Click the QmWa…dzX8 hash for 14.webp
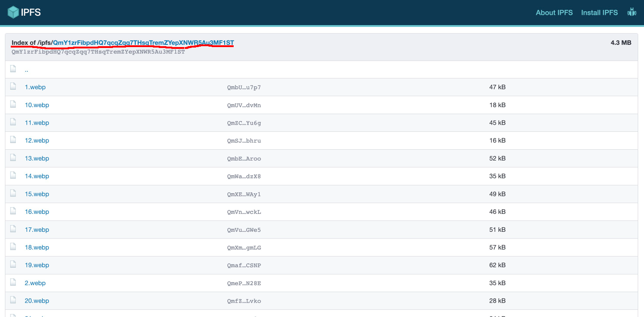 pos(244,176)
